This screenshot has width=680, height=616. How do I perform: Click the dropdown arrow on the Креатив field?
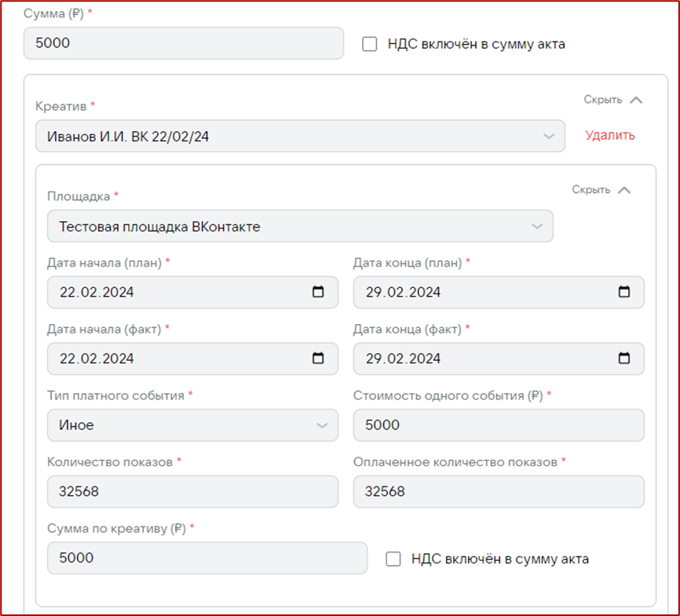tap(549, 135)
